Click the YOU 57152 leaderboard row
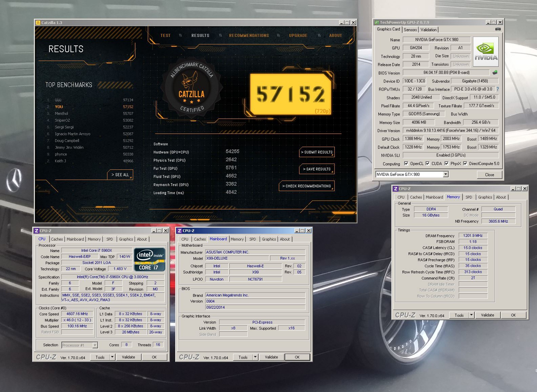Image resolution: width=537 pixels, height=392 pixels. pyautogui.click(x=90, y=107)
